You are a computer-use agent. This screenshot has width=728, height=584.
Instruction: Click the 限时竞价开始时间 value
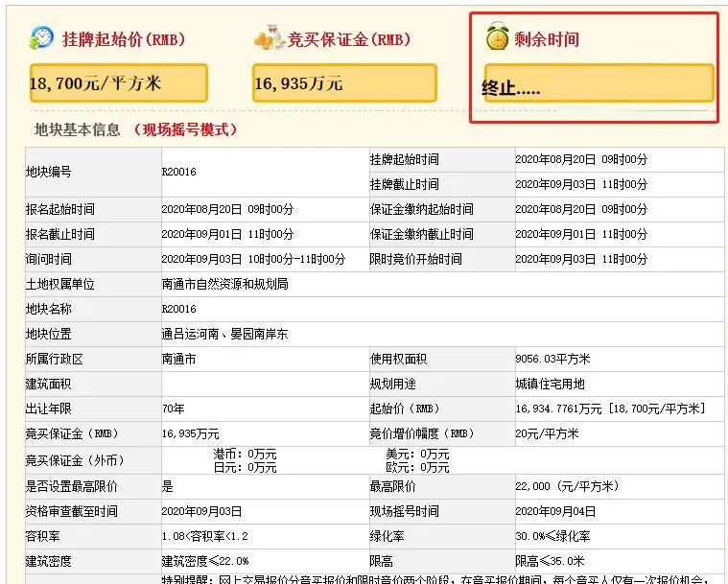[581, 259]
